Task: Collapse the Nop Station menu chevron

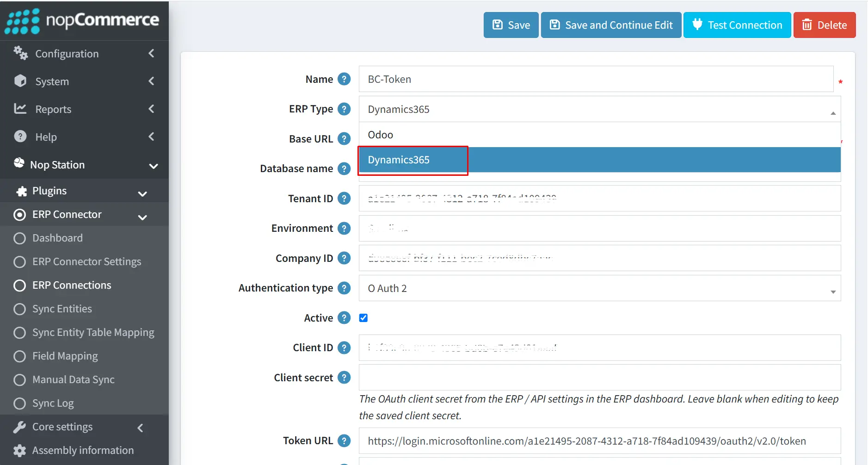Action: pos(154,166)
